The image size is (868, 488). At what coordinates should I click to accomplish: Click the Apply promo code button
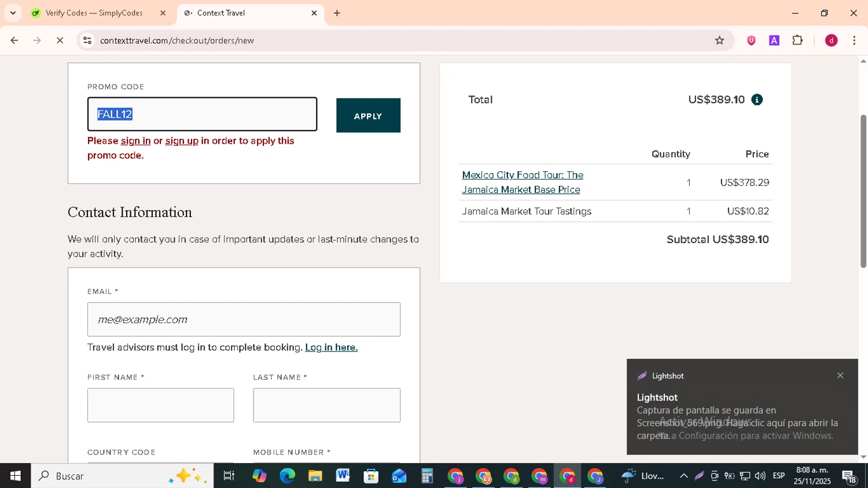pyautogui.click(x=368, y=115)
